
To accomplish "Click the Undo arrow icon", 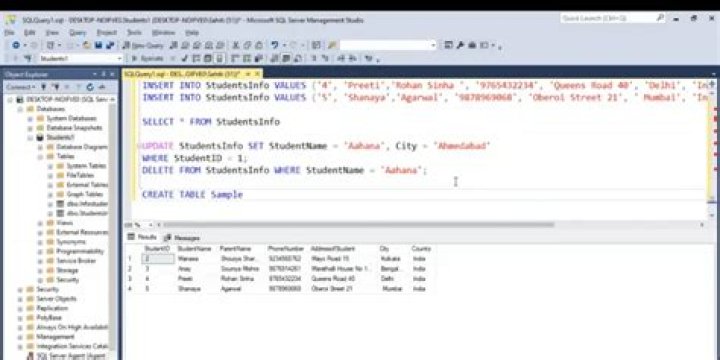I will (x=275, y=45).
